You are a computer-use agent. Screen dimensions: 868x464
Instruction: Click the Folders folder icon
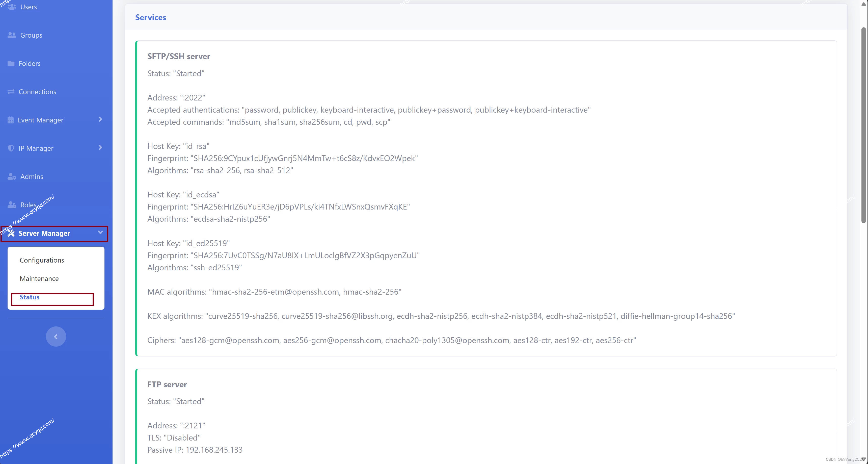click(x=11, y=63)
